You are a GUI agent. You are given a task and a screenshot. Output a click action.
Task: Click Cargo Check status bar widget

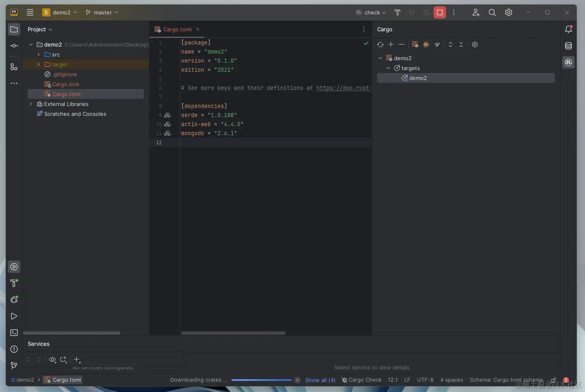coord(362,380)
